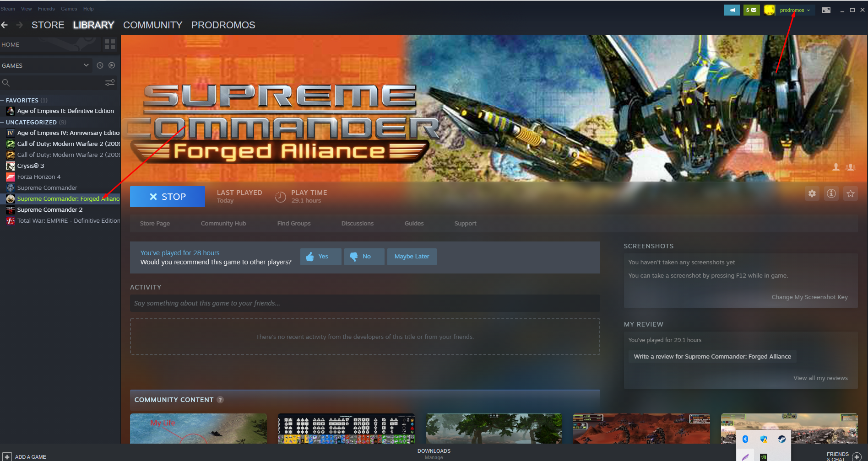868x461 pixels.
Task: Click the single friend silhouette icon
Action: point(836,167)
